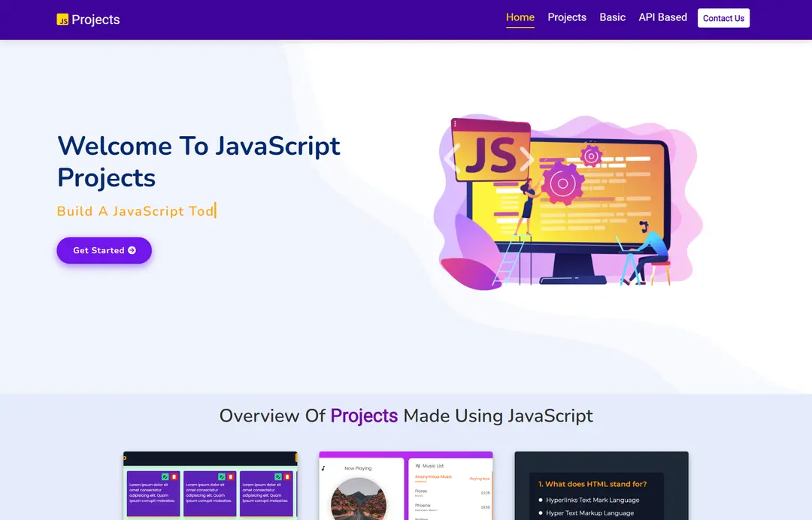Screen dimensions: 812x520
Task: Open the HTML quiz project thumbnail
Action: 601,485
